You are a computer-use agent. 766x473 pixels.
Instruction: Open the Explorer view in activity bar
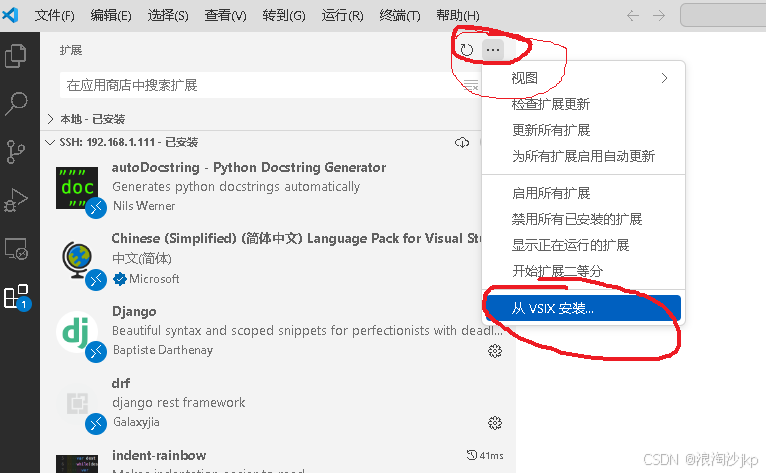[16, 56]
